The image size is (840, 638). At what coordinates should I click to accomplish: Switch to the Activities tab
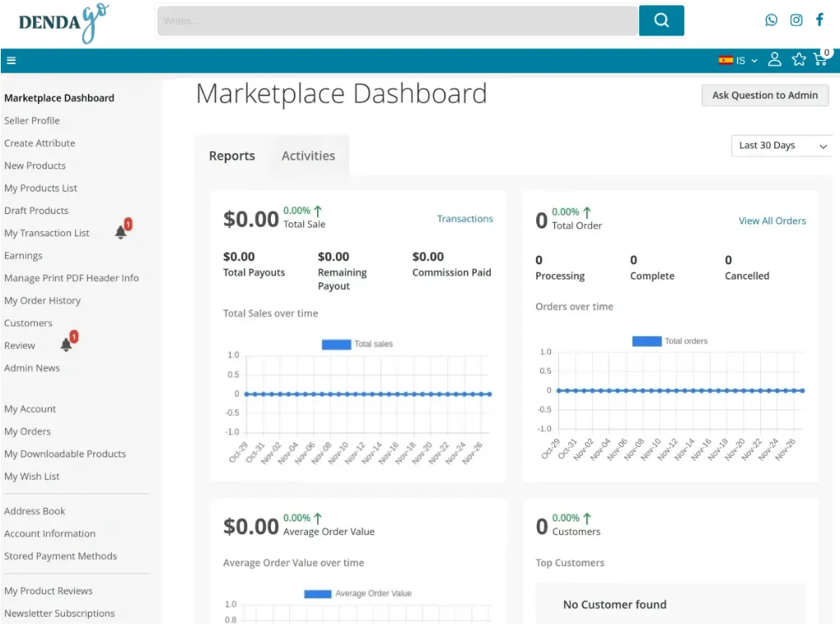tap(308, 156)
